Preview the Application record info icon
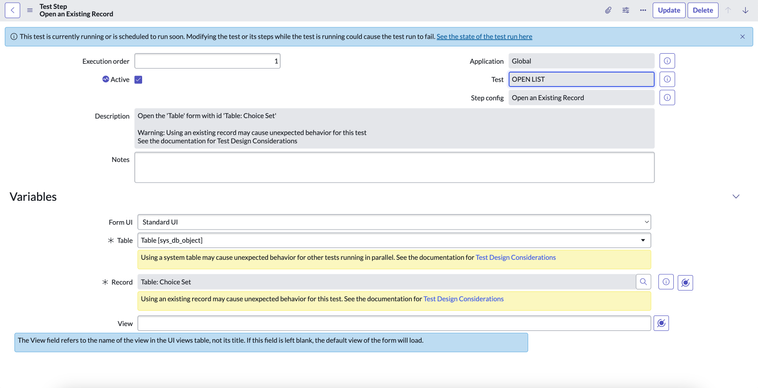The width and height of the screenshot is (758, 388). point(667,61)
